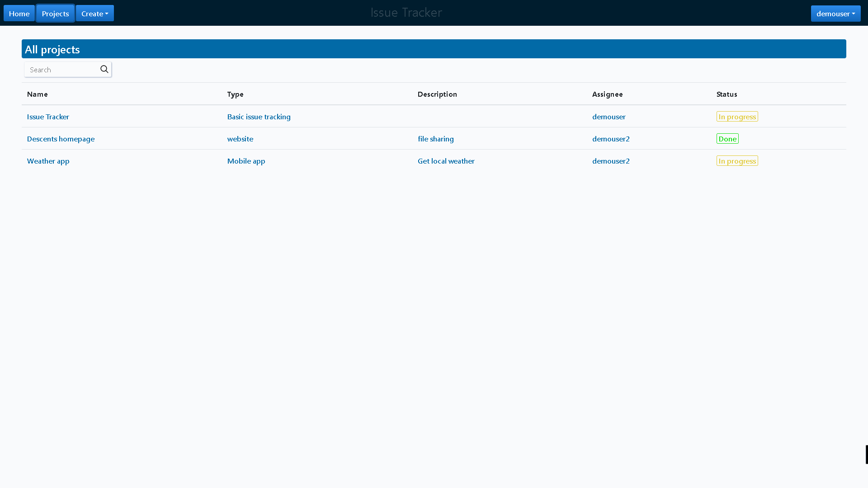
Task: Click the file sharing description link
Action: (435, 139)
